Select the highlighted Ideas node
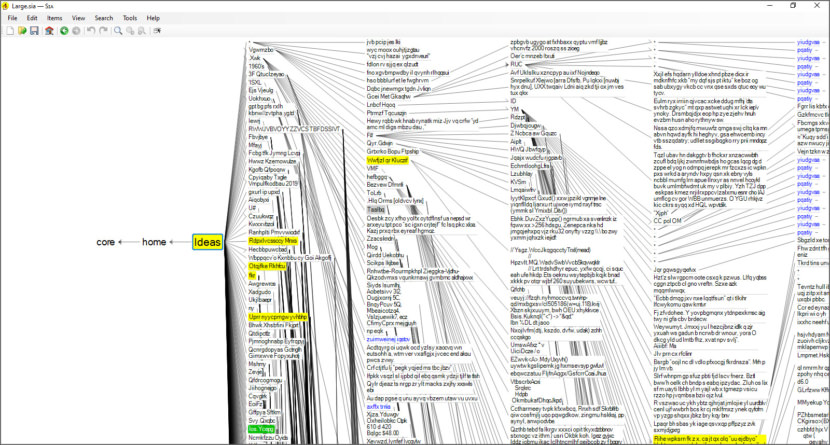 pos(207,242)
